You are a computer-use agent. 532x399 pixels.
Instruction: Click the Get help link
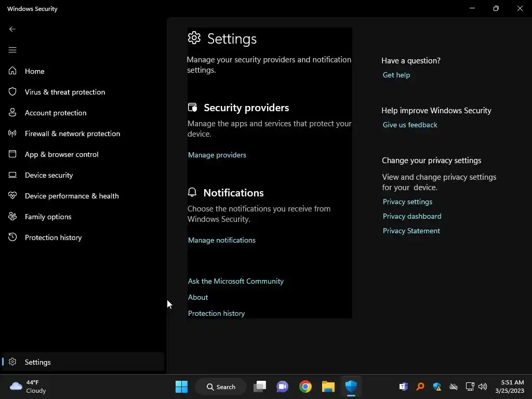pos(396,75)
